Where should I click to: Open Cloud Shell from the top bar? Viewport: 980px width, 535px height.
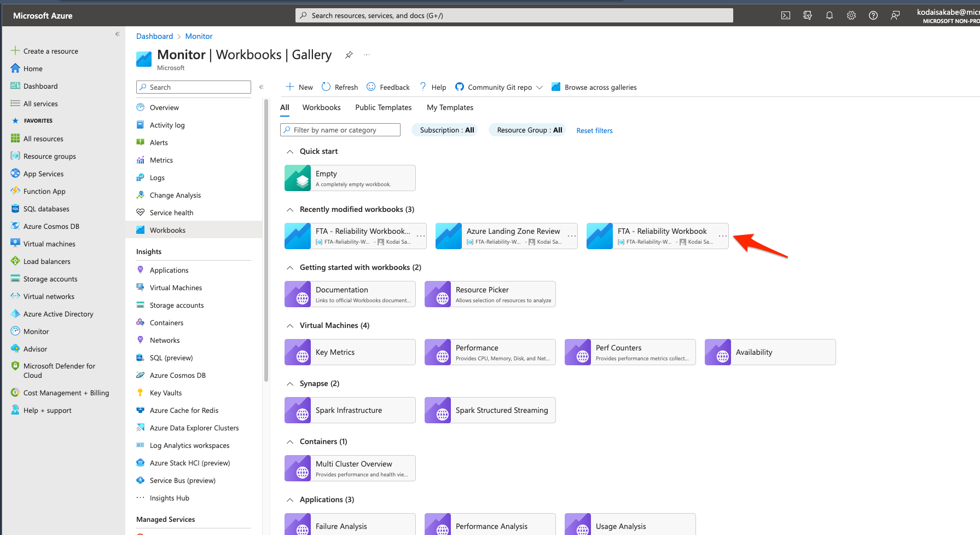pos(786,15)
